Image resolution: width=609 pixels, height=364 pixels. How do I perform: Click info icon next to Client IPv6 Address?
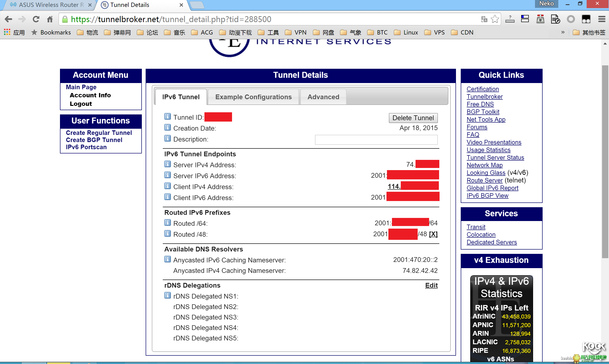click(167, 197)
